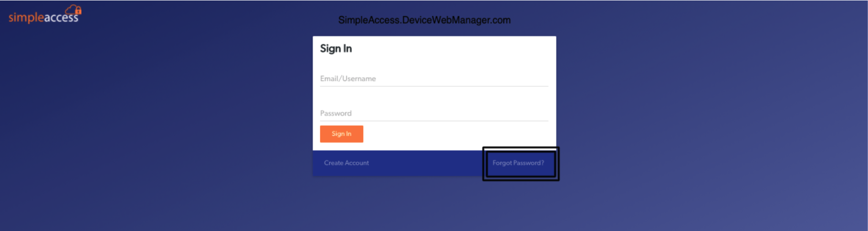Focus the Email/Username input field
868x231 pixels.
(x=434, y=79)
